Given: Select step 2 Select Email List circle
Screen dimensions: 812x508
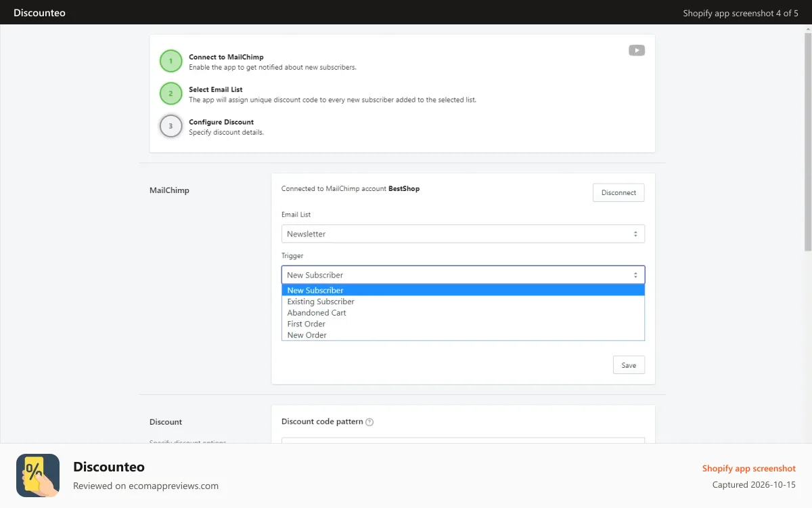Looking at the screenshot, I should [171, 93].
